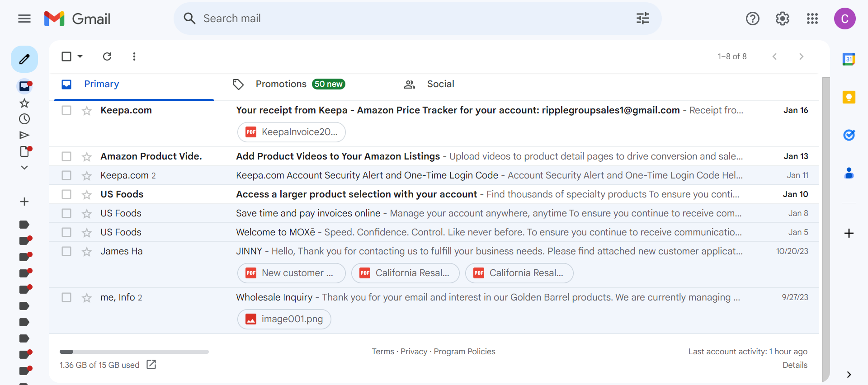Tick the select-all checkbox

[66, 56]
